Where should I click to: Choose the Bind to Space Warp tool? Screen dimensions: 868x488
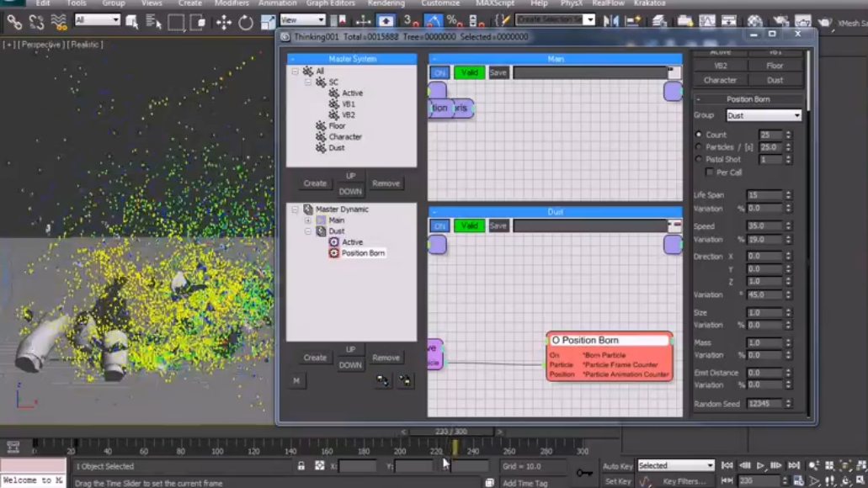[x=59, y=22]
